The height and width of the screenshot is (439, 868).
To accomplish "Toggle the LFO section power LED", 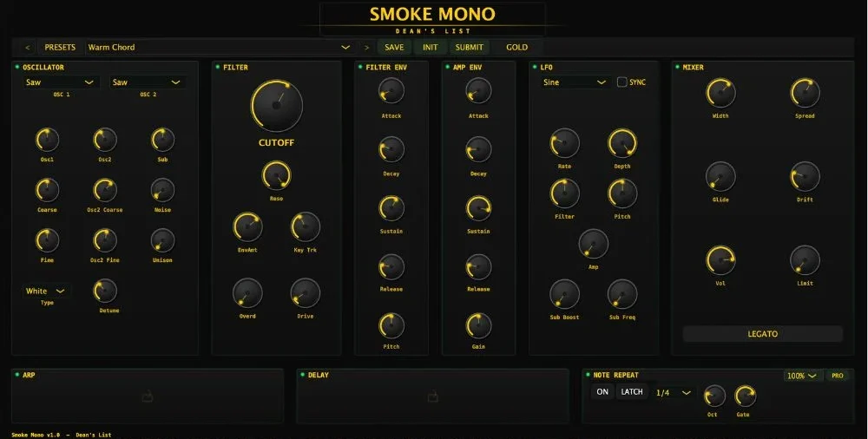I will 535,67.
